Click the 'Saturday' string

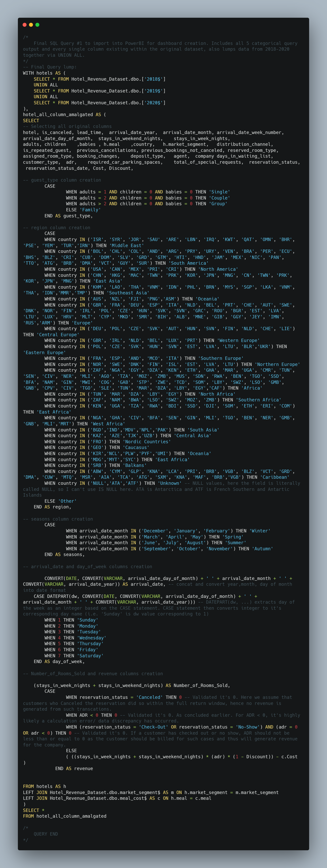coord(90,656)
